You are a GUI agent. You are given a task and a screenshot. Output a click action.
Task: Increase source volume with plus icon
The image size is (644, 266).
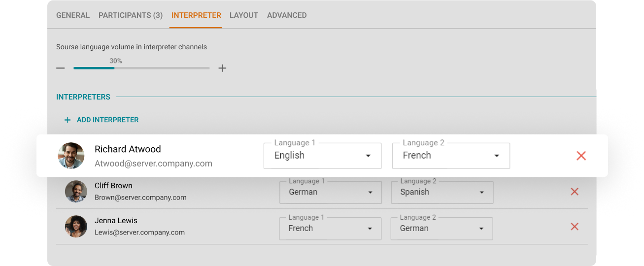point(222,68)
